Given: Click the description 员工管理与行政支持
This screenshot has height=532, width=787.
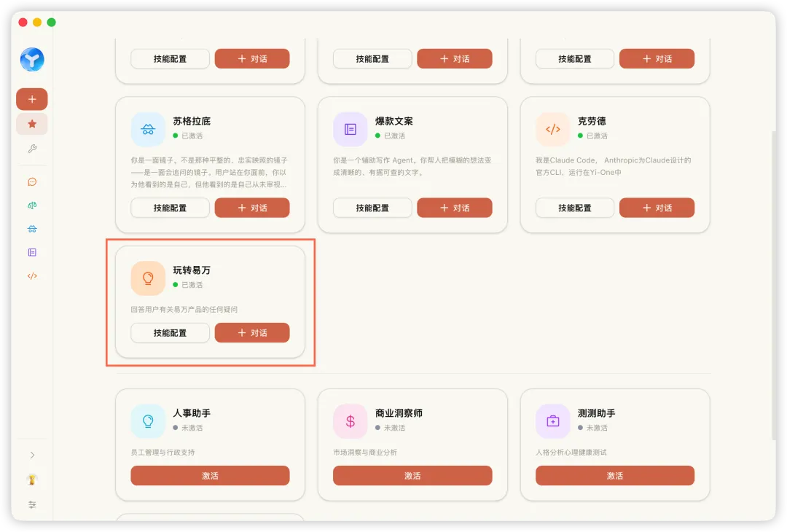Looking at the screenshot, I should point(163,452).
